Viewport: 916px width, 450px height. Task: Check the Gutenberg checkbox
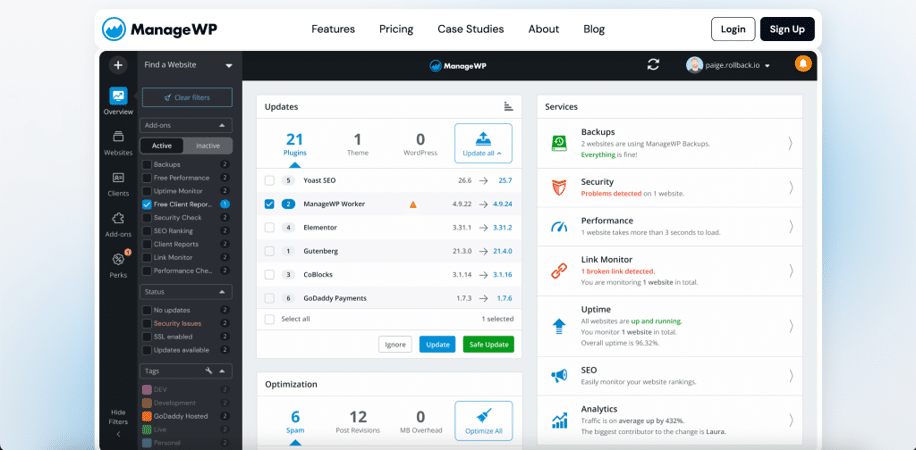point(269,251)
